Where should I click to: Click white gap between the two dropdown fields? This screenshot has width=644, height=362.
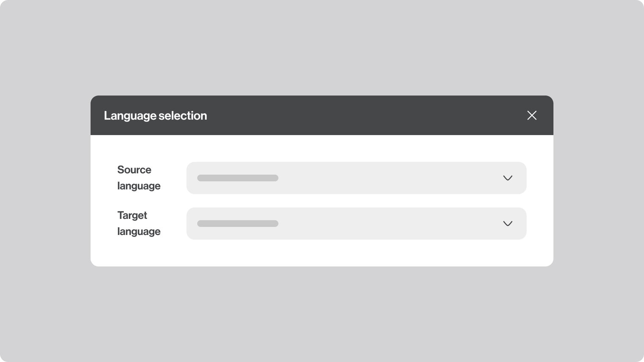[x=356, y=201]
